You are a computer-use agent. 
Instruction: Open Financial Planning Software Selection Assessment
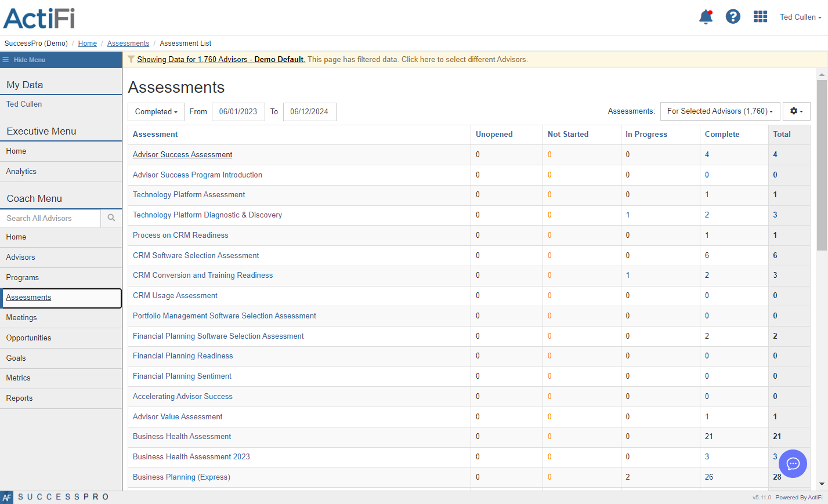[218, 336]
